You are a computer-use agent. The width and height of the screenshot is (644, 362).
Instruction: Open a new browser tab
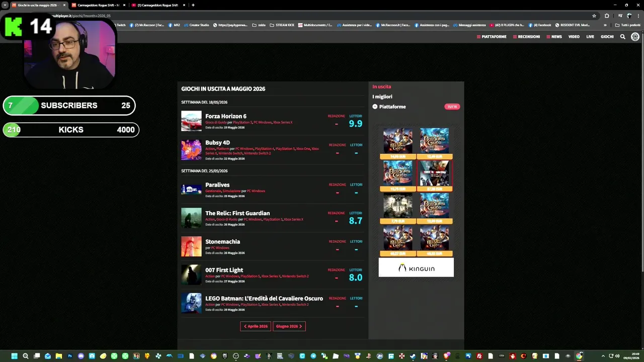pos(193,5)
